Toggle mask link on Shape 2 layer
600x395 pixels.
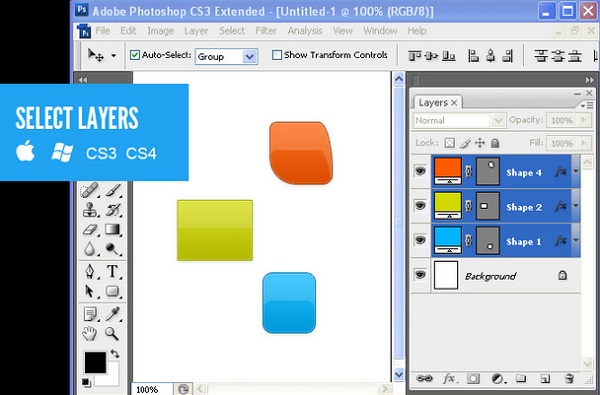[x=468, y=206]
